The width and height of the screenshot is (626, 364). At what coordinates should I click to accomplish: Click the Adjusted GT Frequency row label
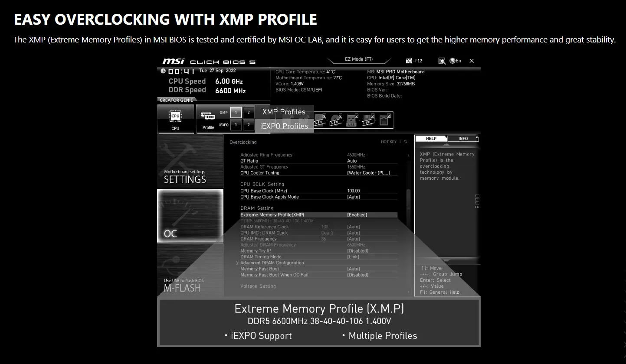[264, 167]
